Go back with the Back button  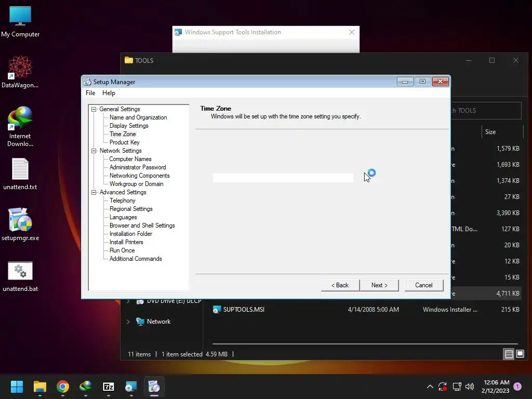pos(340,285)
